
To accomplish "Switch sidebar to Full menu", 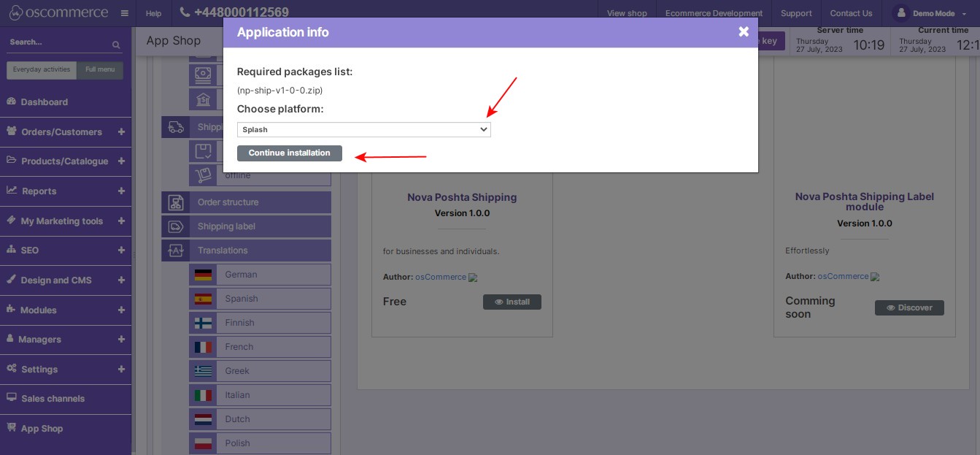I will [x=100, y=70].
